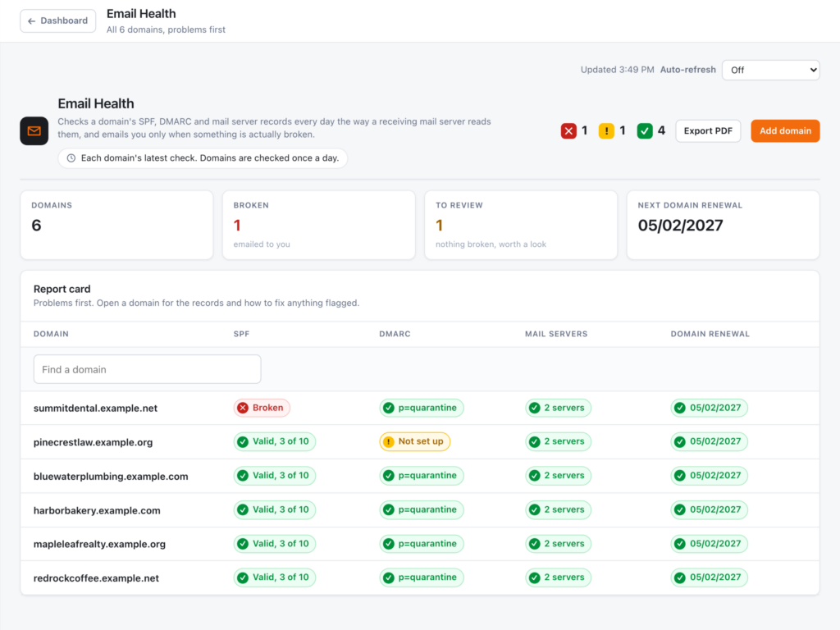Viewport: 840px width, 630px height.
Task: Click pinecrestlaw's Valid, 3 of 10 badge
Action: [274, 441]
